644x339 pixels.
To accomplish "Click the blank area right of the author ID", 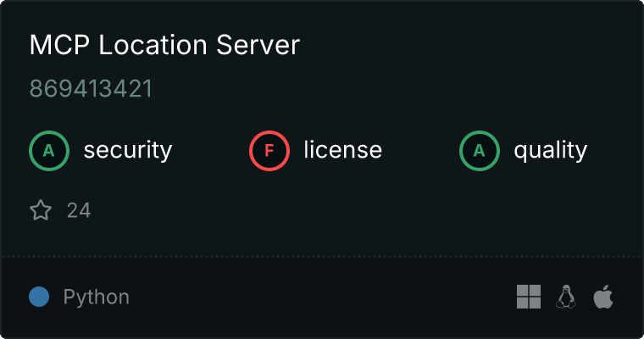I will coord(381,89).
